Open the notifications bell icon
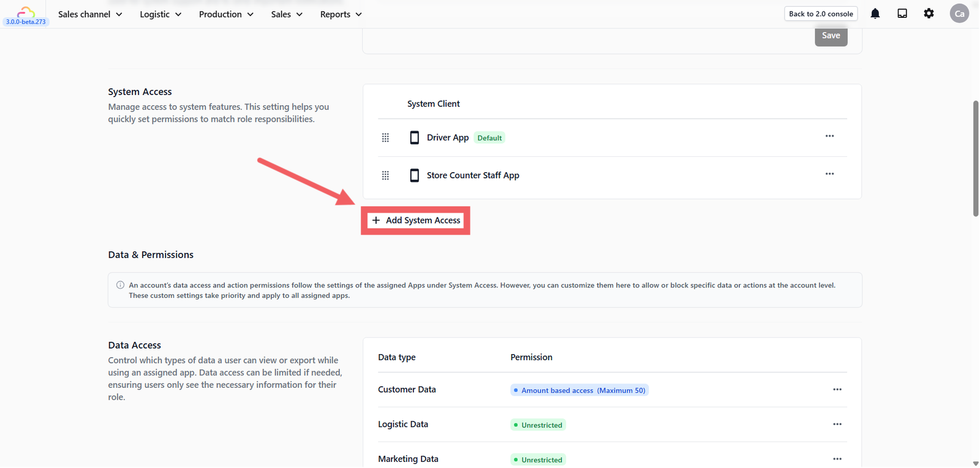 click(875, 13)
